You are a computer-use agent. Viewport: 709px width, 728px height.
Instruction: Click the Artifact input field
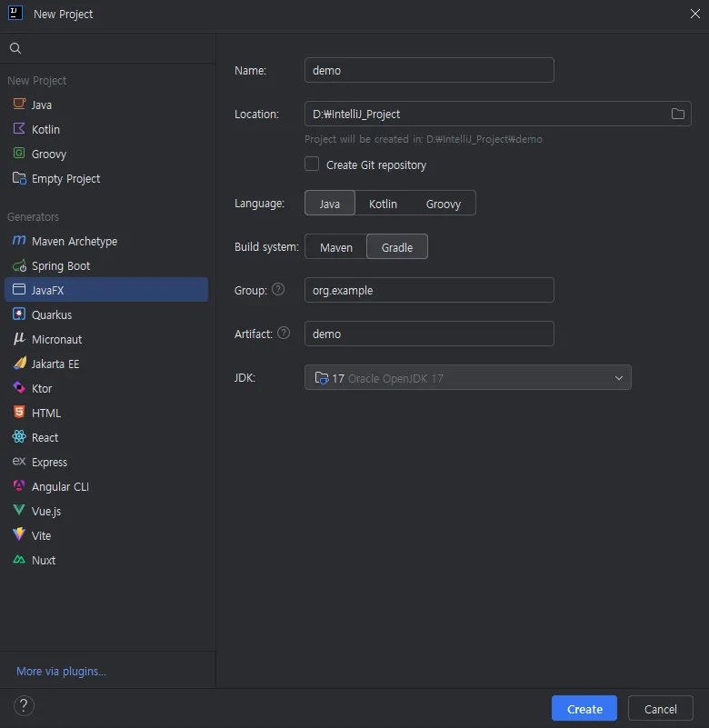tap(429, 334)
